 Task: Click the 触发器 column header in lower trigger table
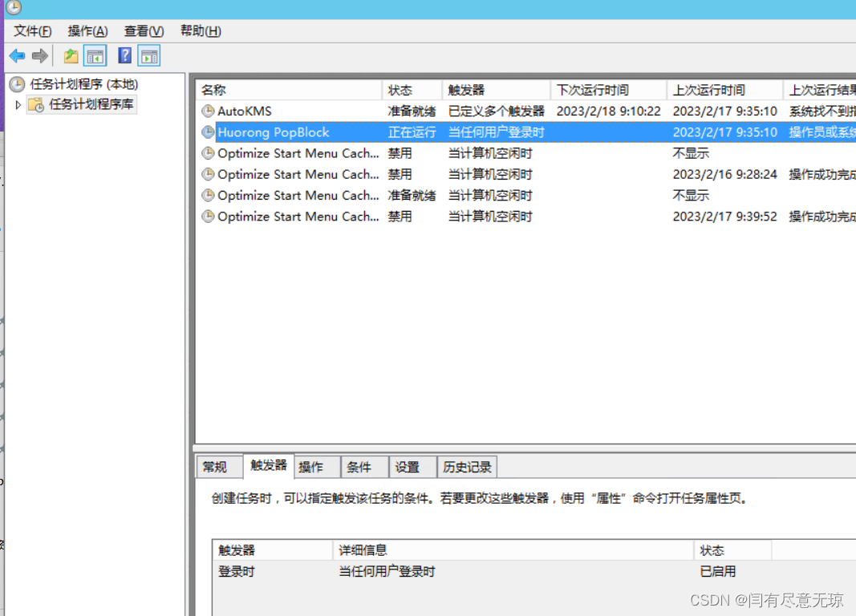coord(273,550)
